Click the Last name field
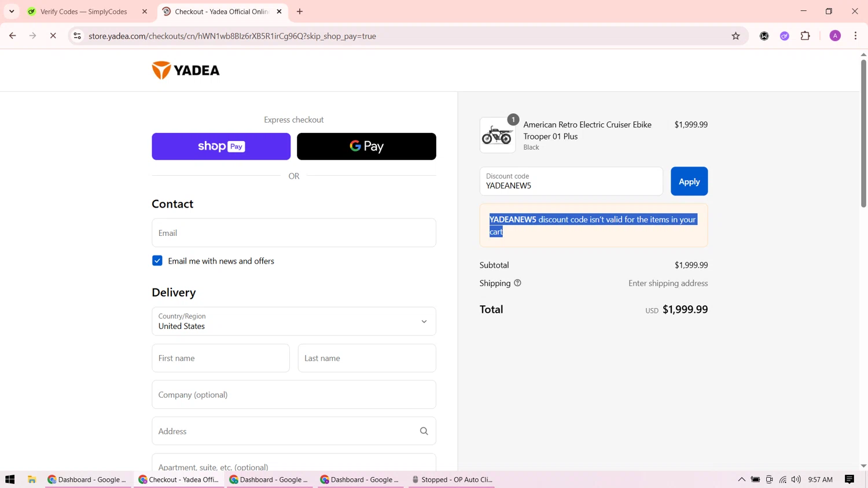The height and width of the screenshot is (488, 868). click(x=367, y=358)
